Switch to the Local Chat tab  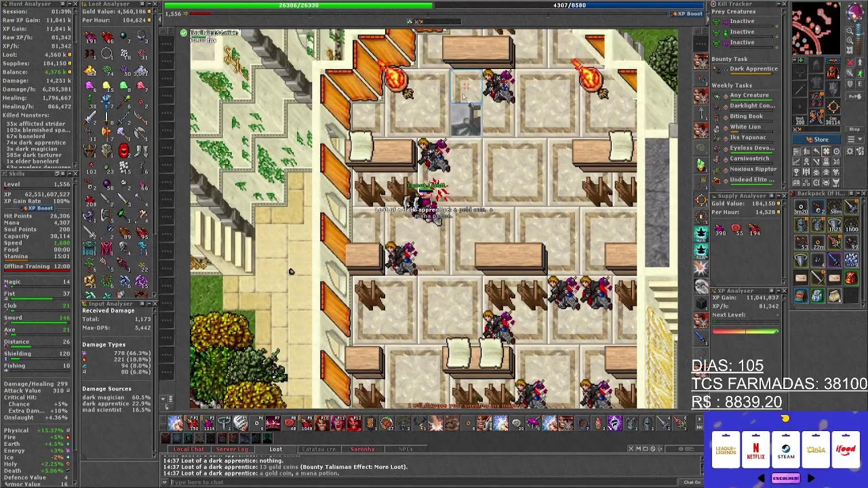click(189, 449)
